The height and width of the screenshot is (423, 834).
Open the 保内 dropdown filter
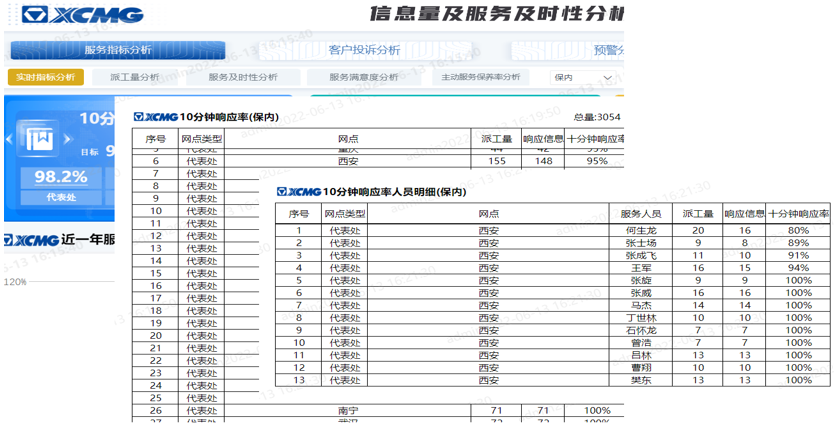pyautogui.click(x=583, y=77)
